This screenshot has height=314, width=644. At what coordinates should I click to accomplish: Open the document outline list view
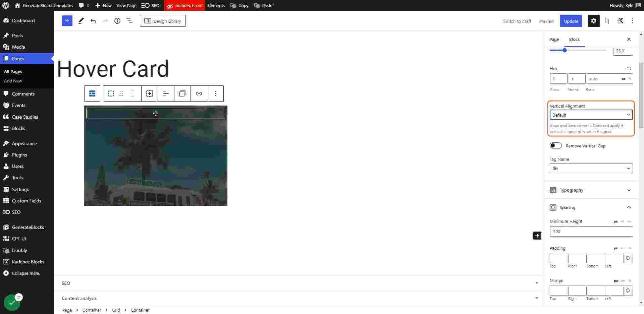pos(129,21)
